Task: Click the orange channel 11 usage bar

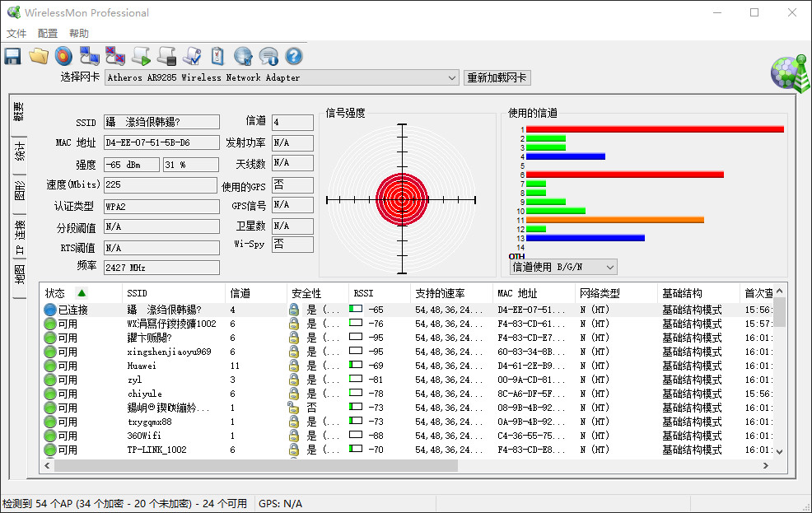Action: click(614, 220)
